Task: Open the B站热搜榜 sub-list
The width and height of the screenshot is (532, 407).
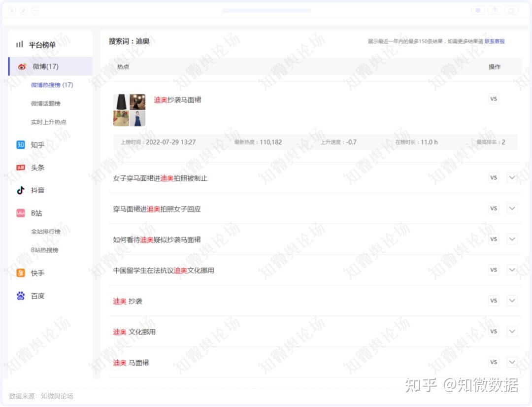Action: click(45, 250)
